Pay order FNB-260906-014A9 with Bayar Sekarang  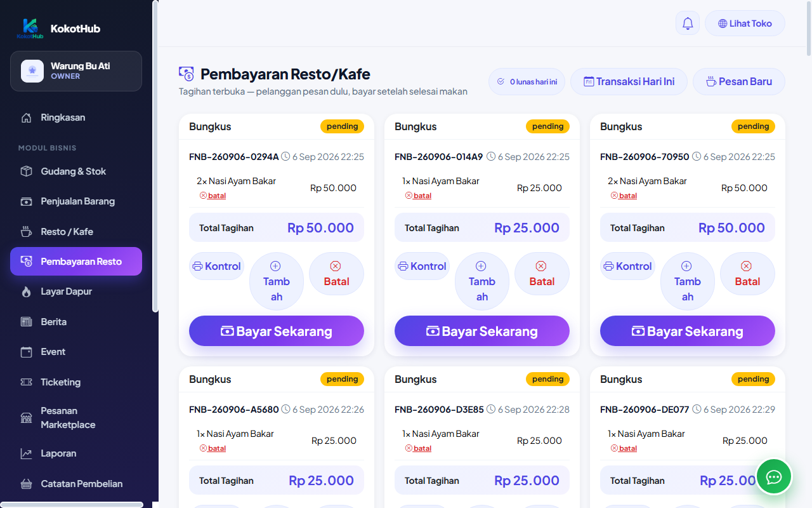(482, 331)
